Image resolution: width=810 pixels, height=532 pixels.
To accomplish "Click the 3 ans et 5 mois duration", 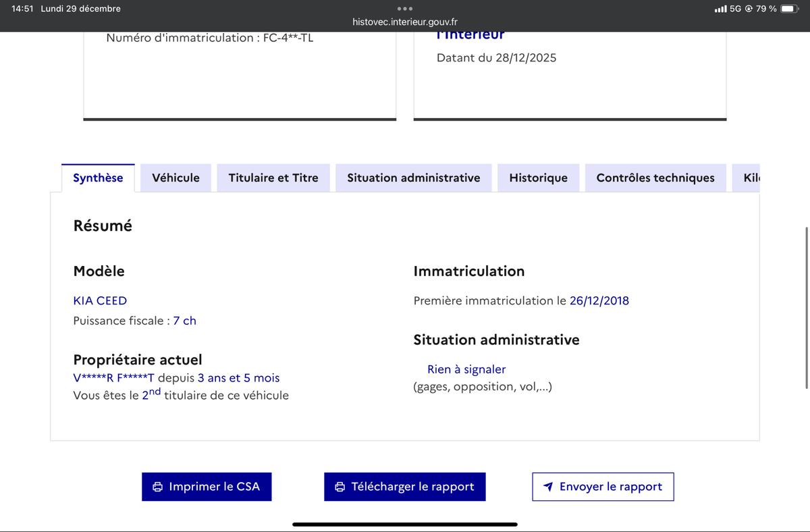I will 238,378.
